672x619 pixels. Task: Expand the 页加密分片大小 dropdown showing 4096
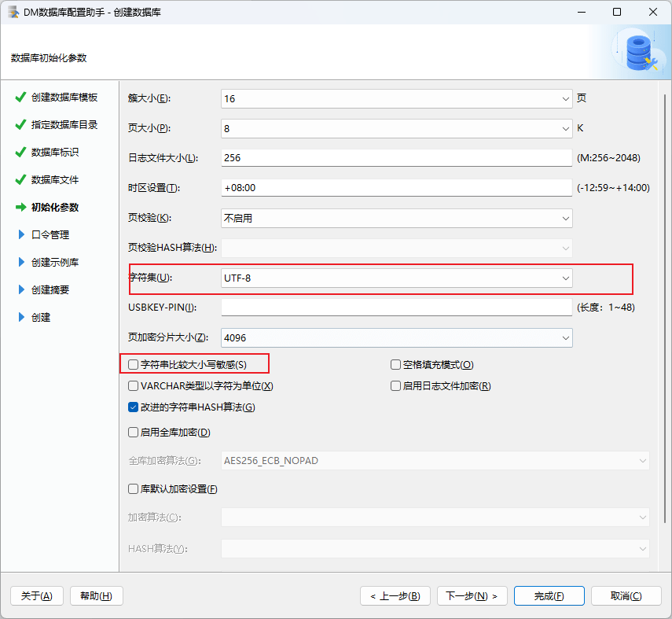tap(396, 338)
